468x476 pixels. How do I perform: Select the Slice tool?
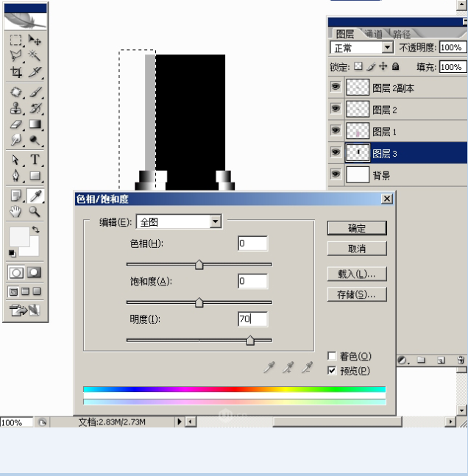pyautogui.click(x=35, y=72)
